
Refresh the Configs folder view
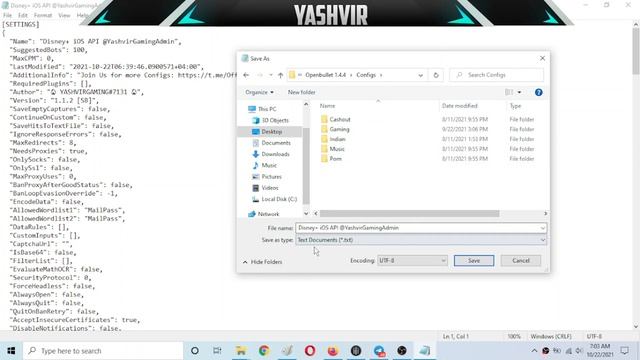pos(436,75)
